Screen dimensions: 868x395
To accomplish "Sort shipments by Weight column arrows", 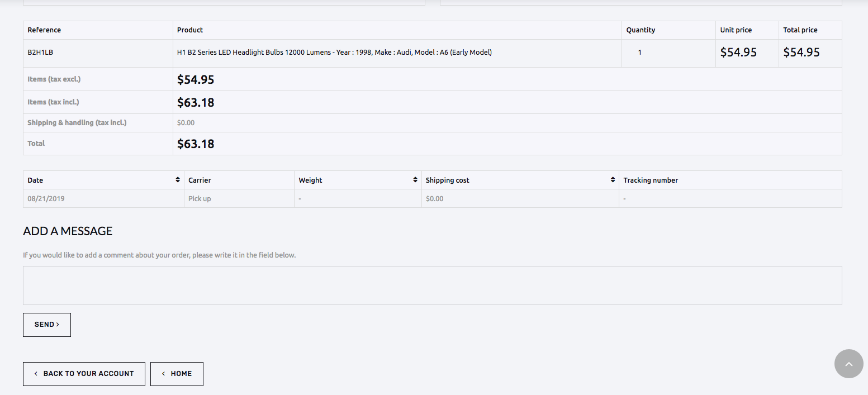I will tap(415, 180).
